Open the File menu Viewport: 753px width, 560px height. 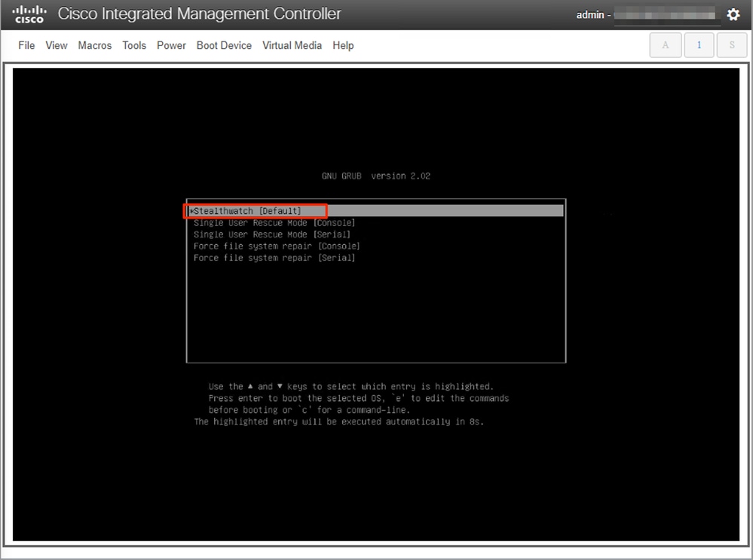[x=26, y=45]
